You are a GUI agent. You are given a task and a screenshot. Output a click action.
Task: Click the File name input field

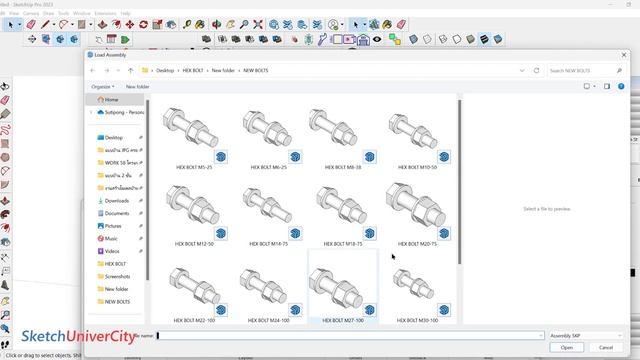(x=350, y=336)
